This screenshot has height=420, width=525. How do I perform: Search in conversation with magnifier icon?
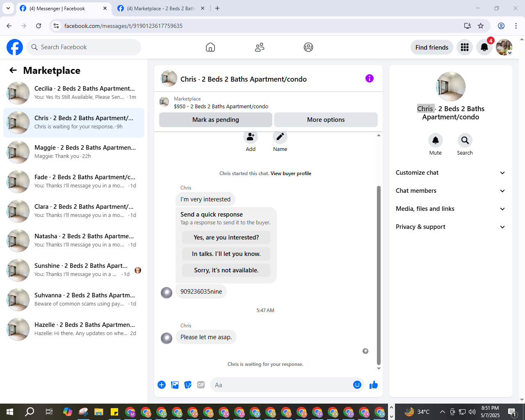pos(465,140)
